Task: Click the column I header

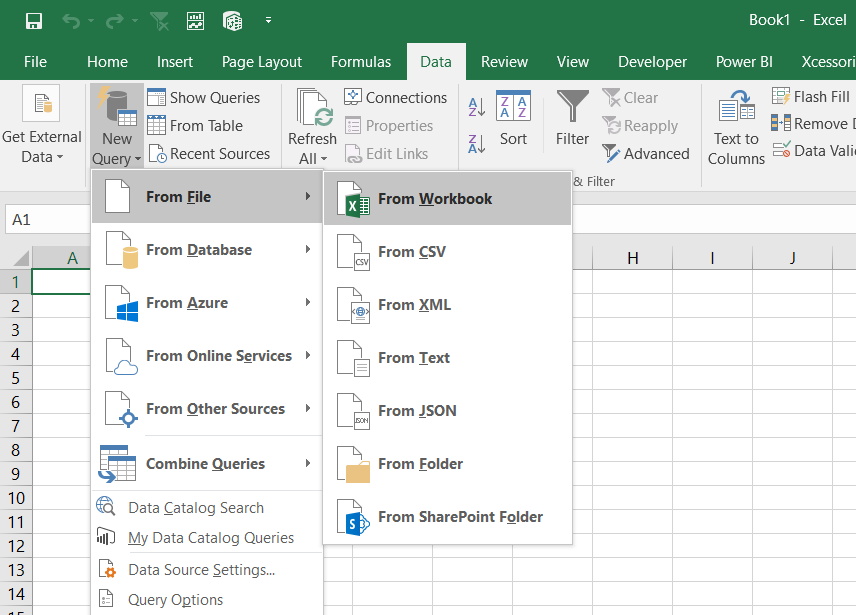Action: tap(712, 258)
